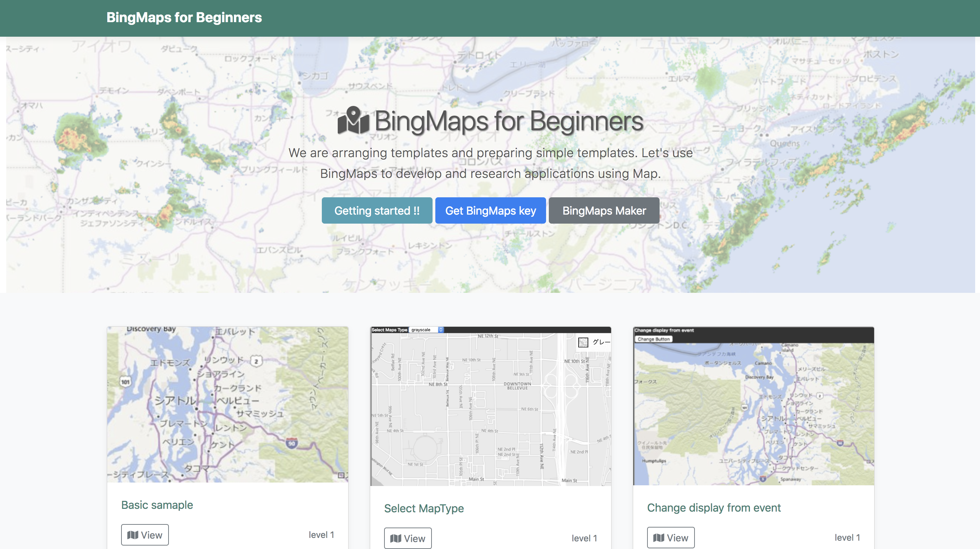The width and height of the screenshot is (980, 549).
Task: Click the Basic sample map thumbnail
Action: (227, 404)
